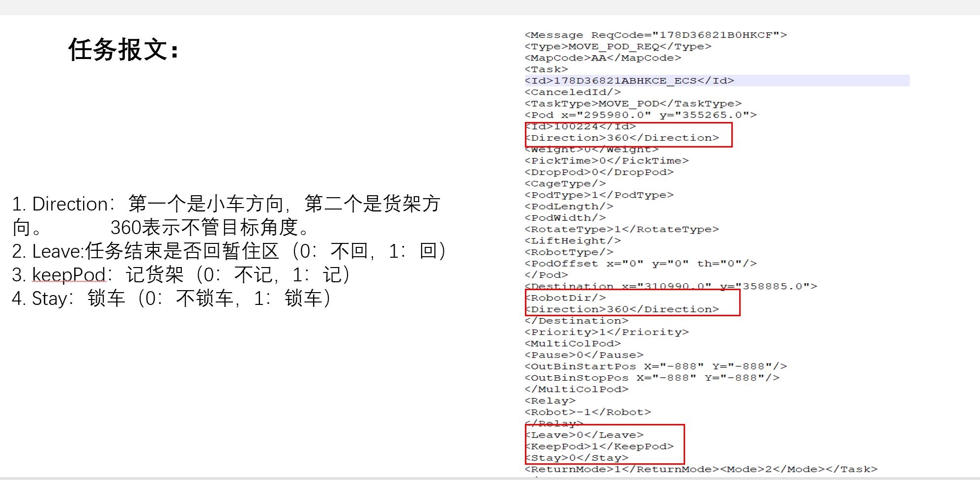
Task: Click the 360表示不管目标角度 note text
Action: [211, 228]
